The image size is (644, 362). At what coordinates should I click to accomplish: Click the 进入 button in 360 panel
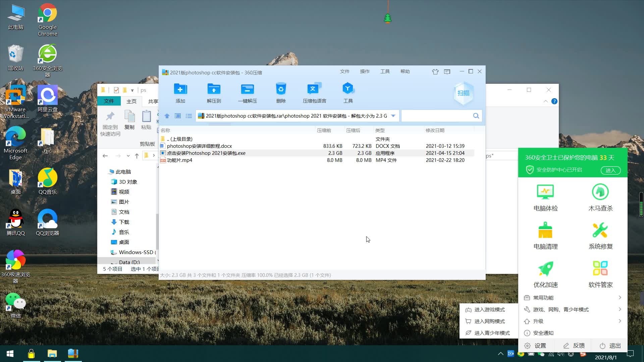click(x=610, y=170)
